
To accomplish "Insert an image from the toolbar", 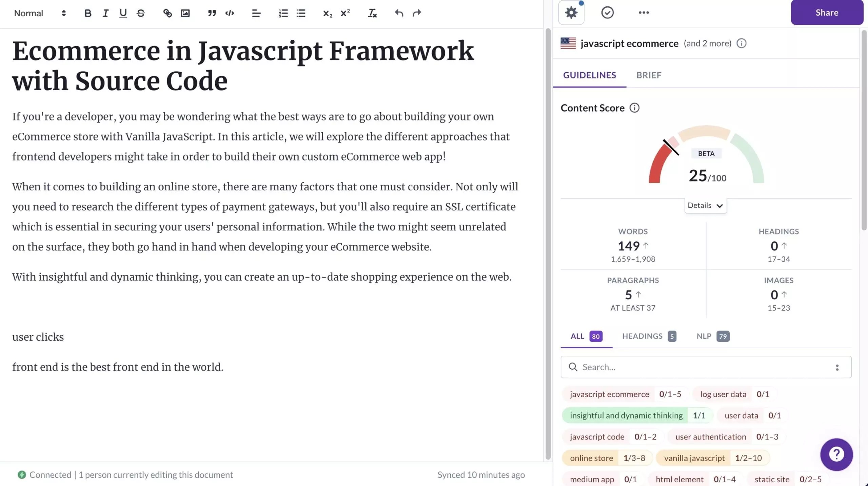I will (185, 13).
